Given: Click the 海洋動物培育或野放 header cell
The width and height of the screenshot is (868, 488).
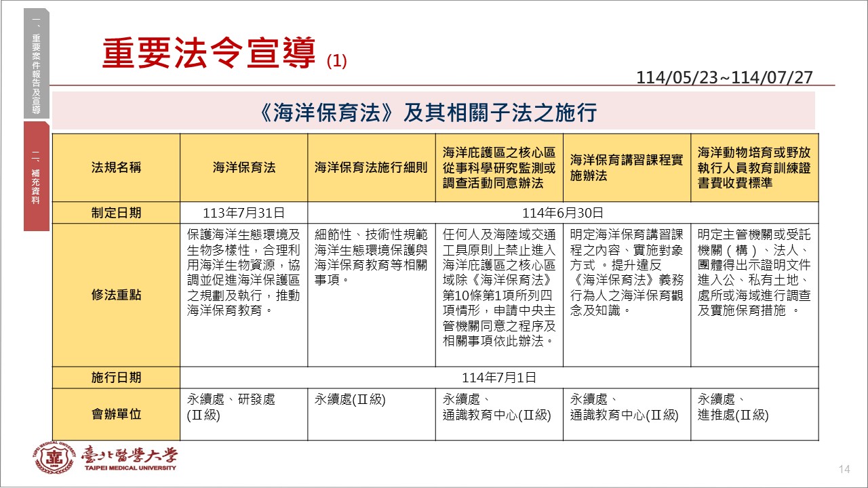Looking at the screenshot, I should pyautogui.click(x=755, y=167).
